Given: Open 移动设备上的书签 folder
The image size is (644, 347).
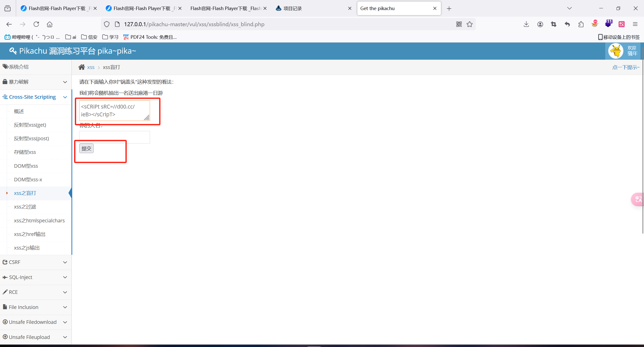Looking at the screenshot, I should [619, 37].
